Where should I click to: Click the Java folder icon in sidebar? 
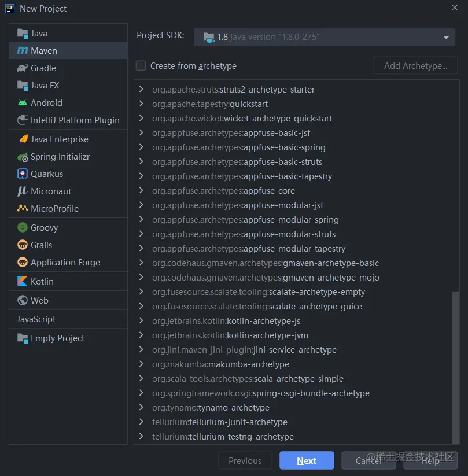pyautogui.click(x=23, y=34)
